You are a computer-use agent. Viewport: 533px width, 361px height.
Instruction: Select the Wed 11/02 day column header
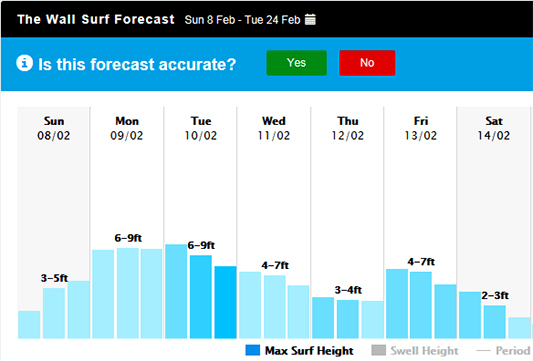[x=274, y=128]
